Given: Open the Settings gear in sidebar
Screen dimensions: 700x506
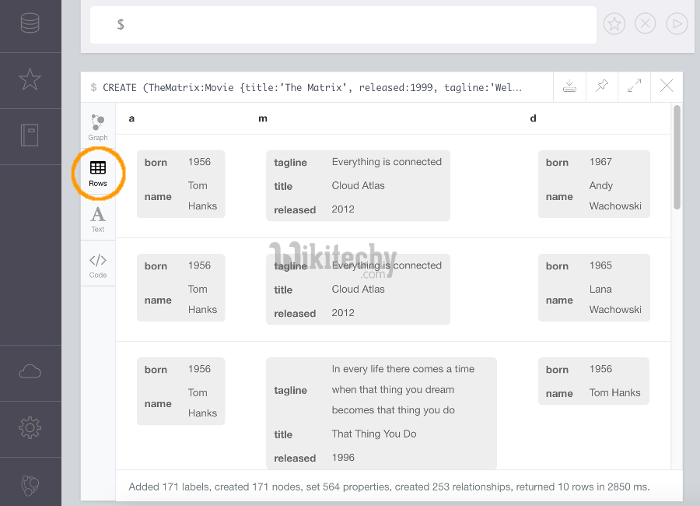Looking at the screenshot, I should [30, 428].
